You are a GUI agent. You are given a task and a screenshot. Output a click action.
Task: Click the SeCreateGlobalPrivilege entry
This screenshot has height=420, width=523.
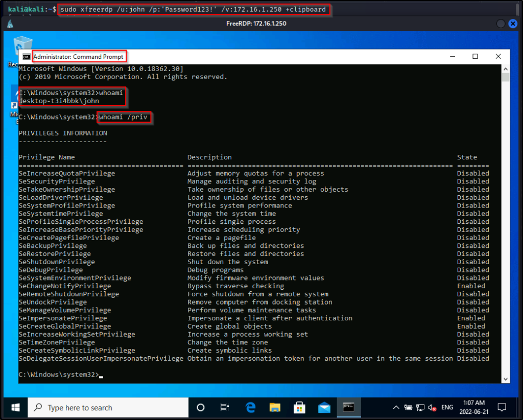[x=65, y=326]
